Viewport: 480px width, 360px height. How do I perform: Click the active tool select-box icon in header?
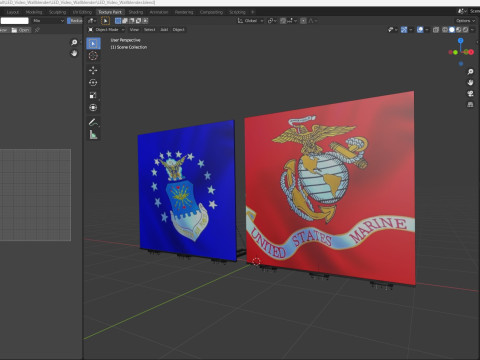(x=105, y=21)
